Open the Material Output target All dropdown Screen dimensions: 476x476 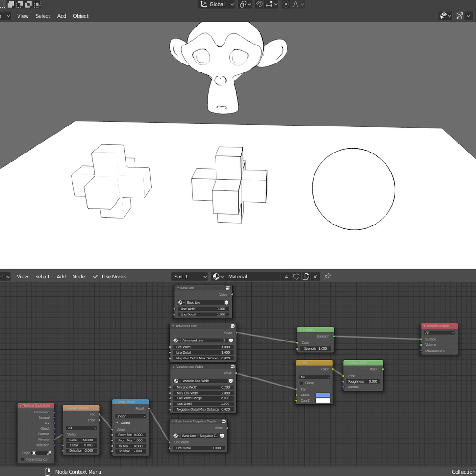pos(439,332)
